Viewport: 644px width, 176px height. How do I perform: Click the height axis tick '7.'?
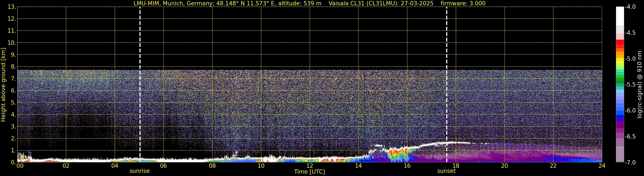click(x=13, y=79)
